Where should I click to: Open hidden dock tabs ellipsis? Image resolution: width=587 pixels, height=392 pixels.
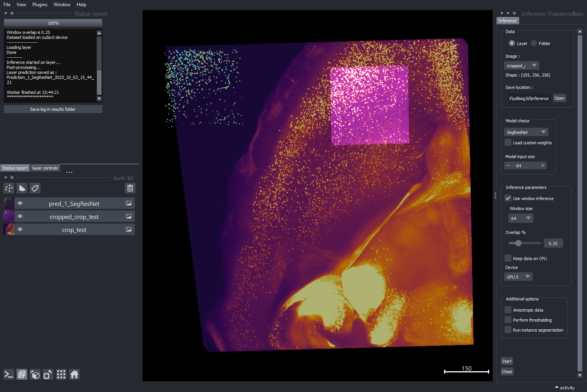(x=69, y=172)
